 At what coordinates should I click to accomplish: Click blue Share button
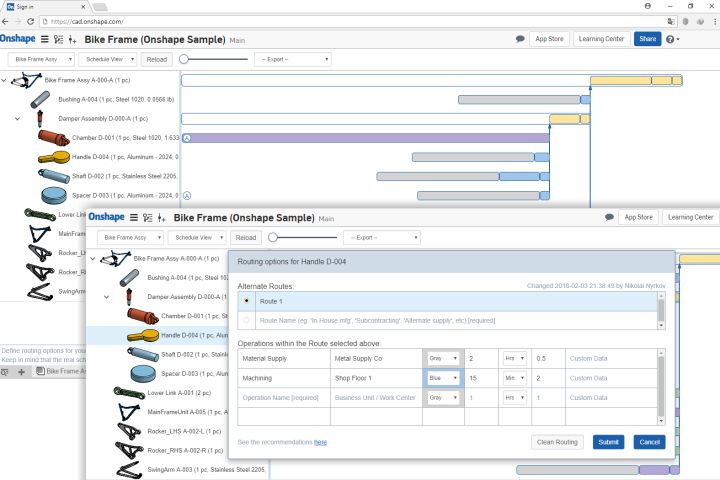(x=647, y=39)
